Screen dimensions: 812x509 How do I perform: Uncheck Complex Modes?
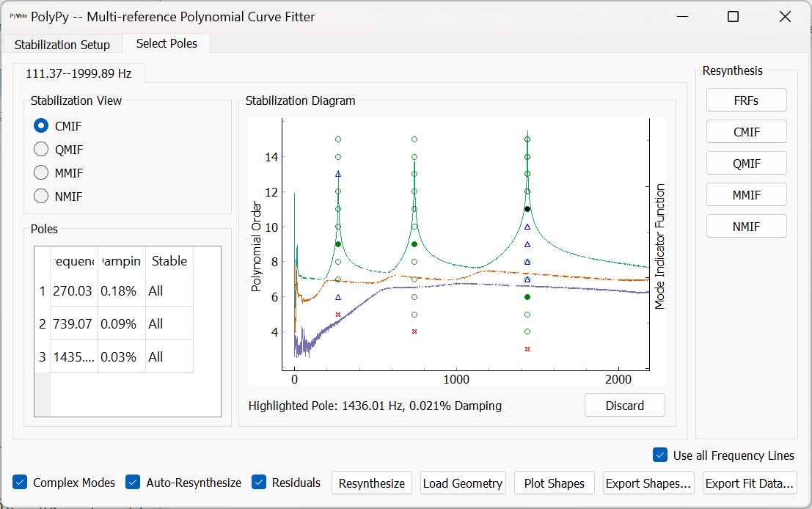pos(20,483)
